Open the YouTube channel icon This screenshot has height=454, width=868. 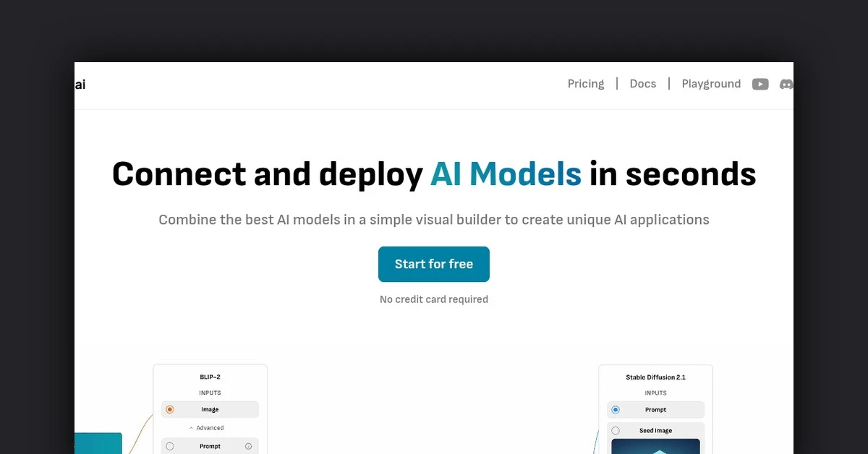759,84
